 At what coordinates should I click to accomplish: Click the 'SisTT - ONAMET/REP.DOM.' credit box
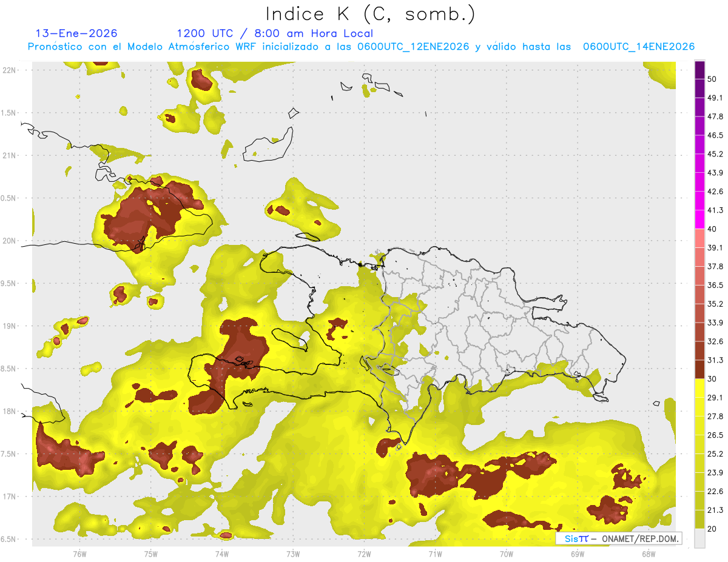(x=619, y=538)
